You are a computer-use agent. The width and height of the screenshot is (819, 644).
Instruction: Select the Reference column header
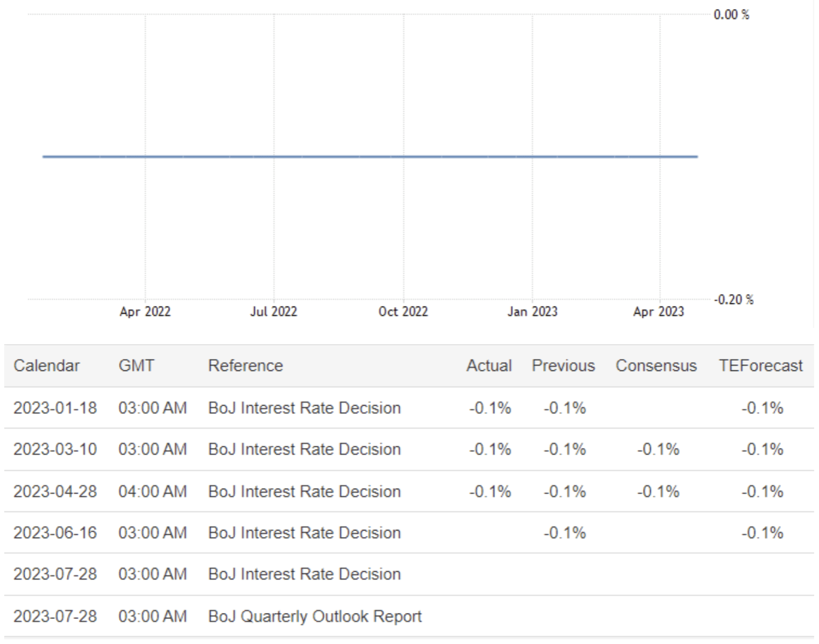pyautogui.click(x=245, y=366)
